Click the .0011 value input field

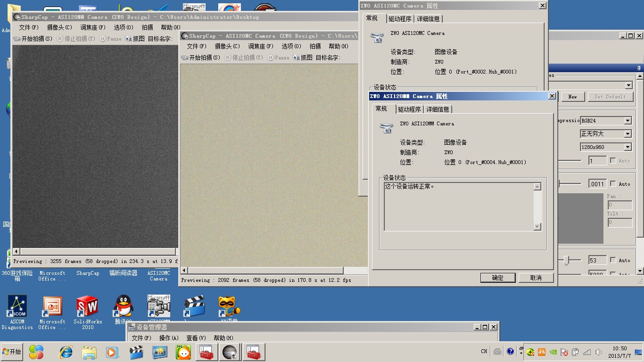(x=597, y=184)
